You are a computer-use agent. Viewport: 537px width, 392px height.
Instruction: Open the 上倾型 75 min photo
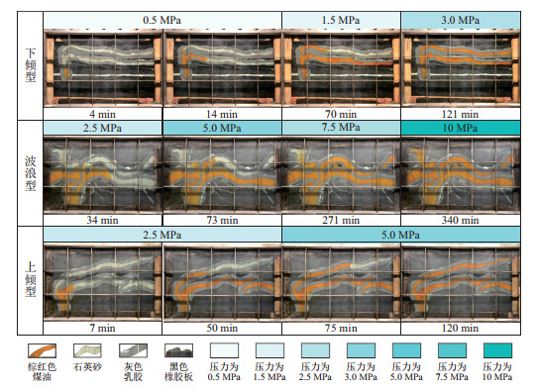pyautogui.click(x=341, y=282)
